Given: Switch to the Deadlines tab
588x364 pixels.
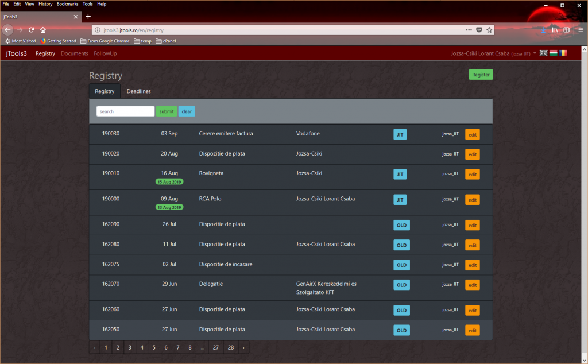Looking at the screenshot, I should 138,91.
